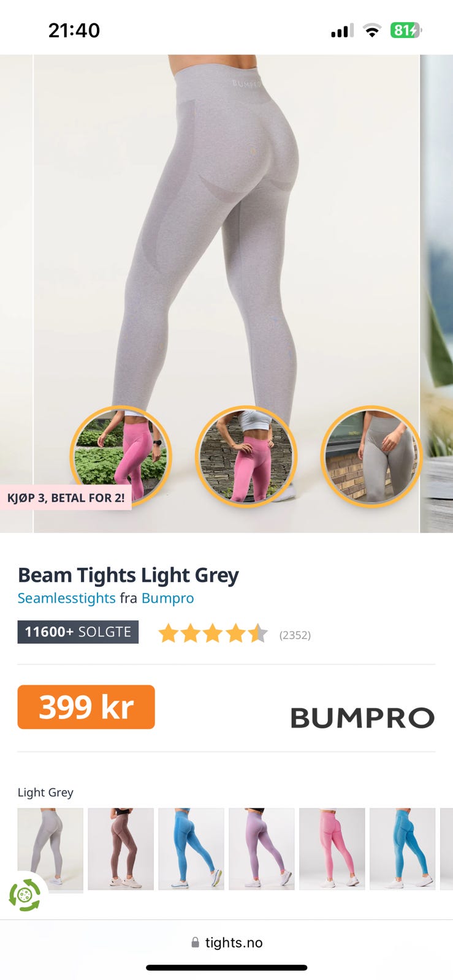The height and width of the screenshot is (980, 453).
Task: Tap the KJØP 3, BETAL FOR 2! banner
Action: click(x=66, y=497)
